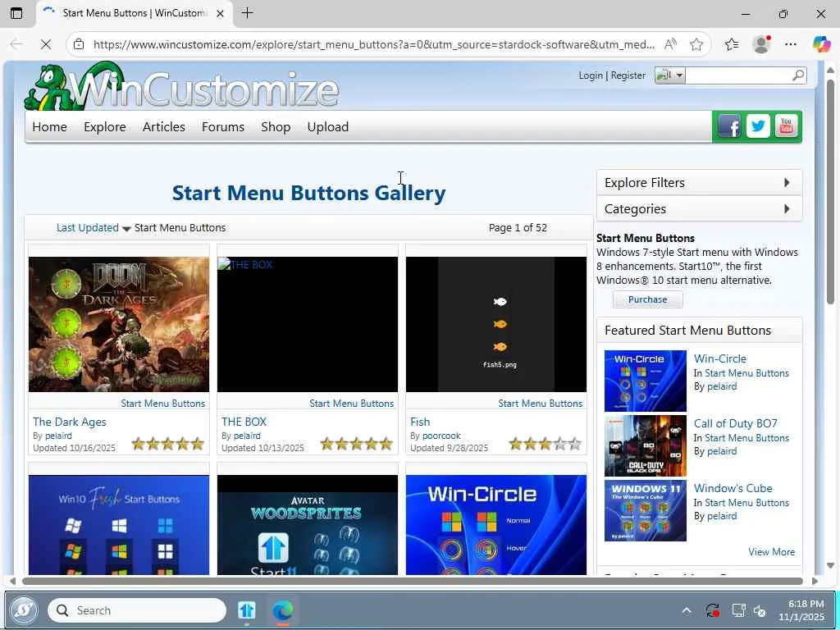Focus the browser address bar
The image size is (840, 630).
373,44
